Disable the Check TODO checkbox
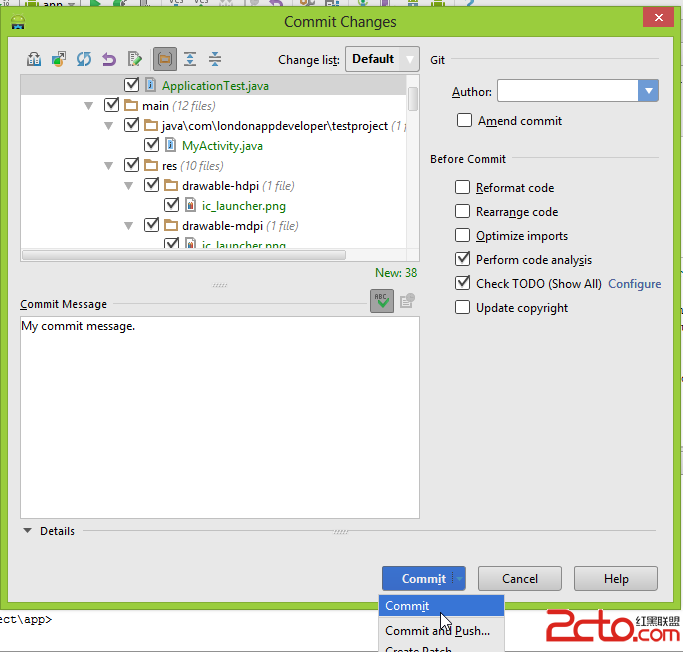Screen dimensions: 683x652 (x=462, y=283)
